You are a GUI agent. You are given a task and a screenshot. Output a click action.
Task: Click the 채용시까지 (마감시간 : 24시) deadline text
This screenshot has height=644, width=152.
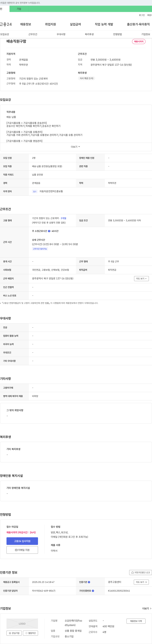click(x=21, y=533)
